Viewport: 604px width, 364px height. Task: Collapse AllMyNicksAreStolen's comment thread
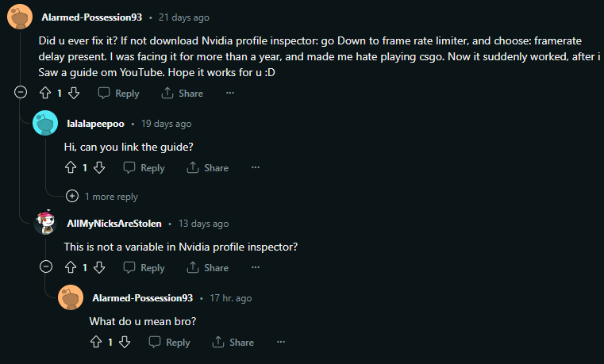click(45, 267)
